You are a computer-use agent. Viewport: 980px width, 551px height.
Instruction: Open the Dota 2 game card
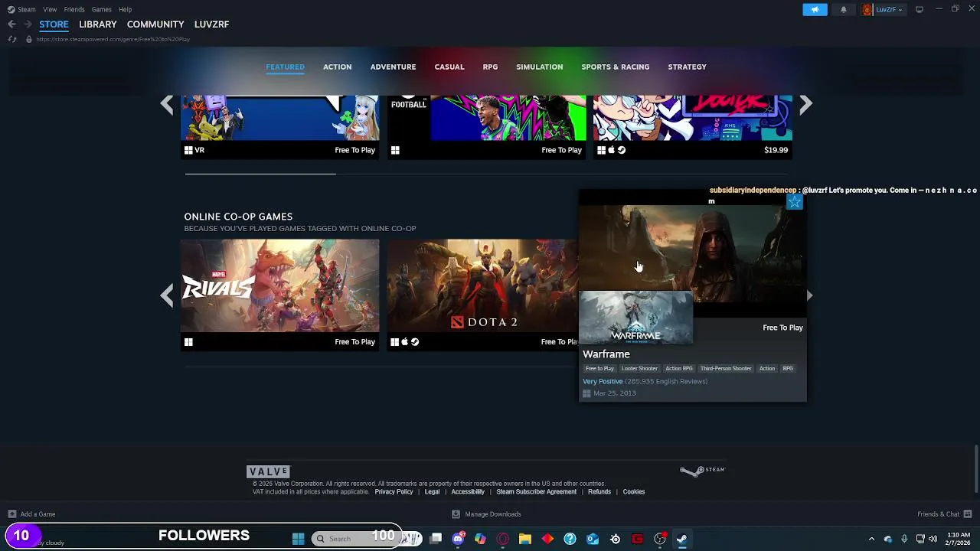(482, 295)
